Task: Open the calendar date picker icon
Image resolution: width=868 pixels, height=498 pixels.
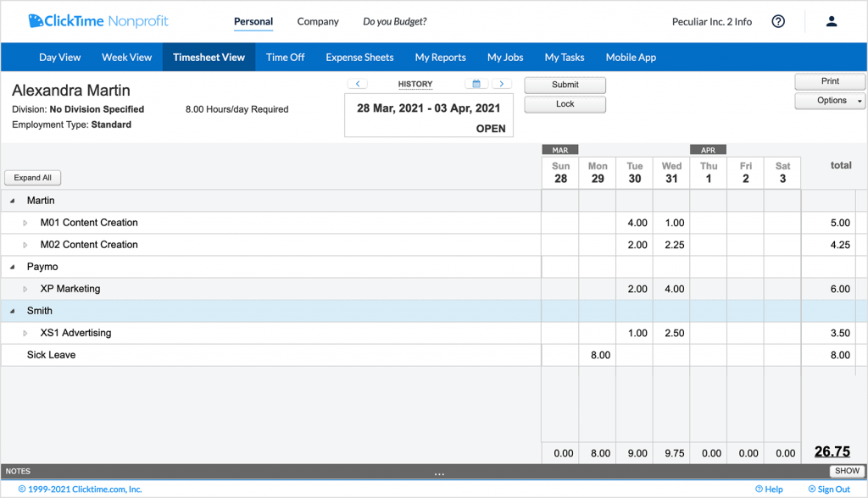Action: pyautogui.click(x=476, y=83)
